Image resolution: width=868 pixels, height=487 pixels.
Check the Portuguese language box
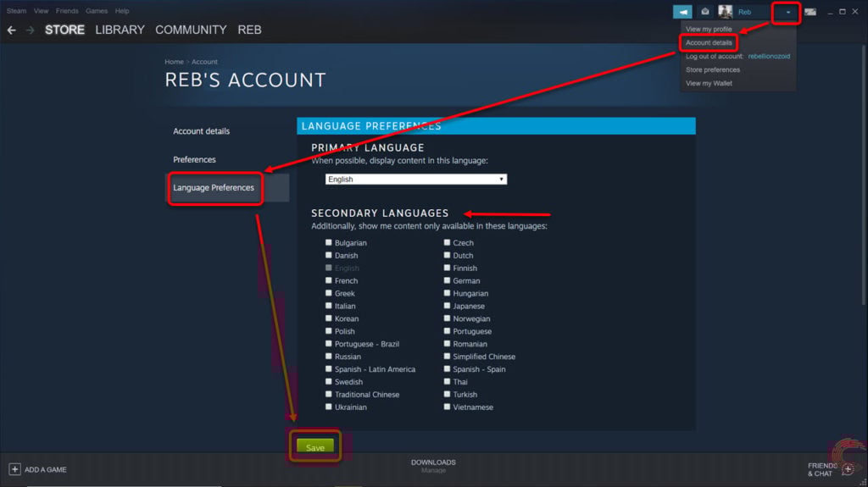[447, 331]
